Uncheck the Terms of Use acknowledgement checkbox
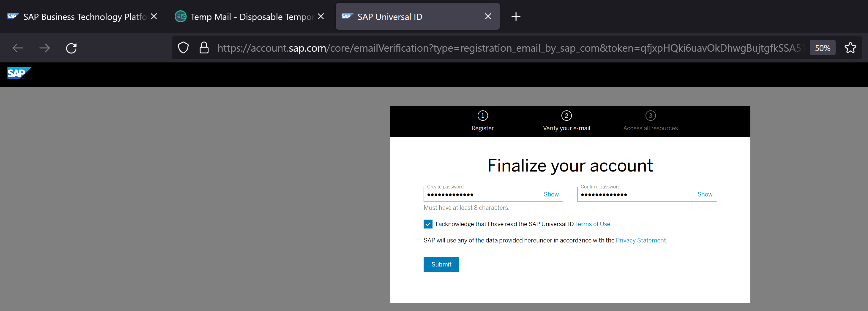This screenshot has width=868, height=311. tap(428, 224)
